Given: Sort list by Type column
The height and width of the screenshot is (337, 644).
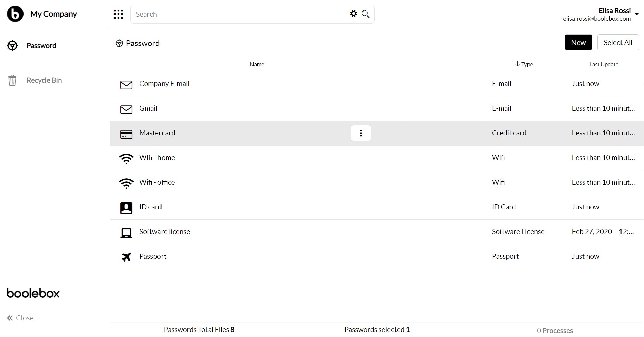Looking at the screenshot, I should (x=526, y=64).
